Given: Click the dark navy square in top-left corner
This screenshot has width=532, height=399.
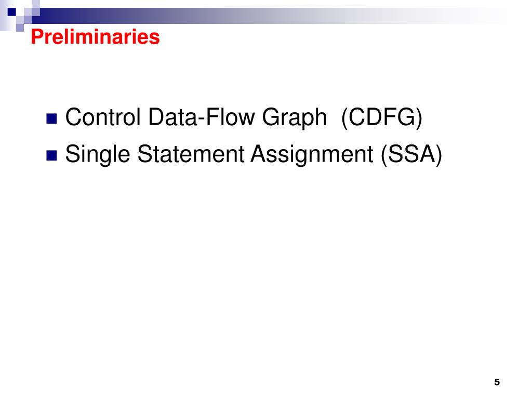Looking at the screenshot, I should [11, 12].
